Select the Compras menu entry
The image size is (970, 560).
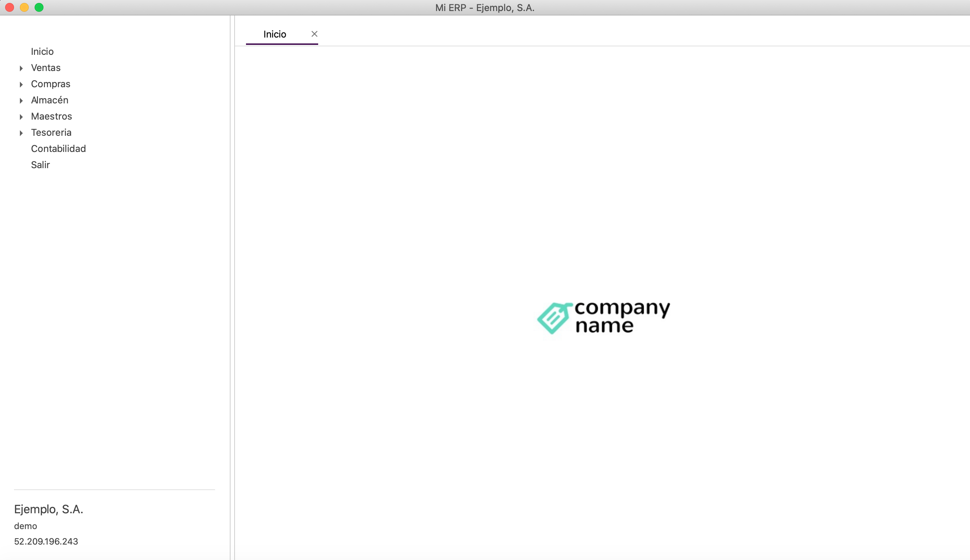tap(50, 84)
